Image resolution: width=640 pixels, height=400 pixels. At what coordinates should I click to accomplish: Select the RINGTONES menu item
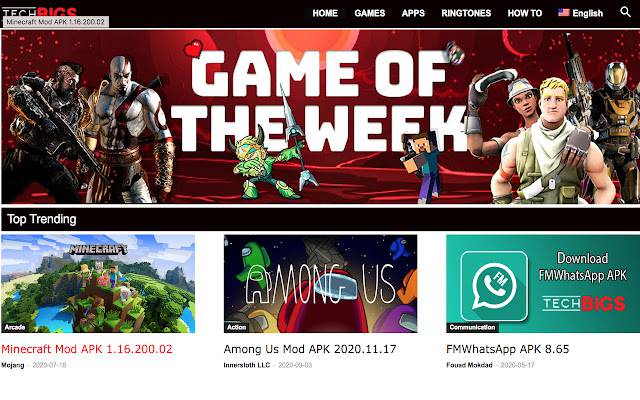point(466,13)
